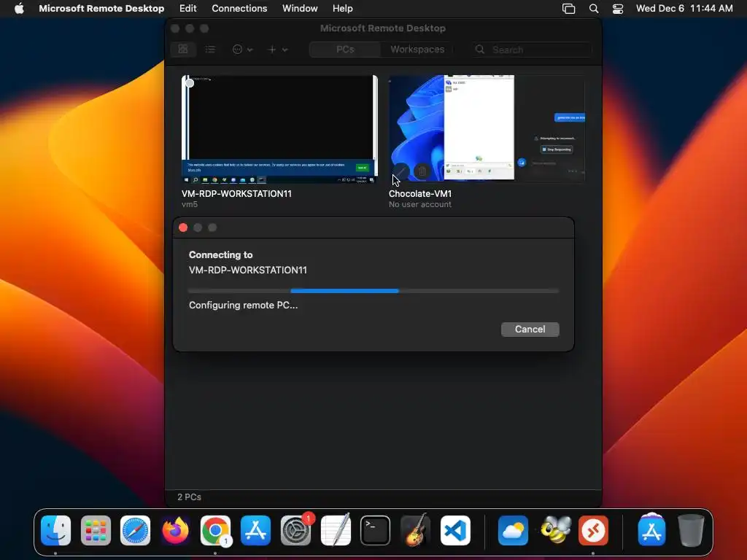Launch Firefox from the Dock
747x560 pixels.
(x=175, y=531)
